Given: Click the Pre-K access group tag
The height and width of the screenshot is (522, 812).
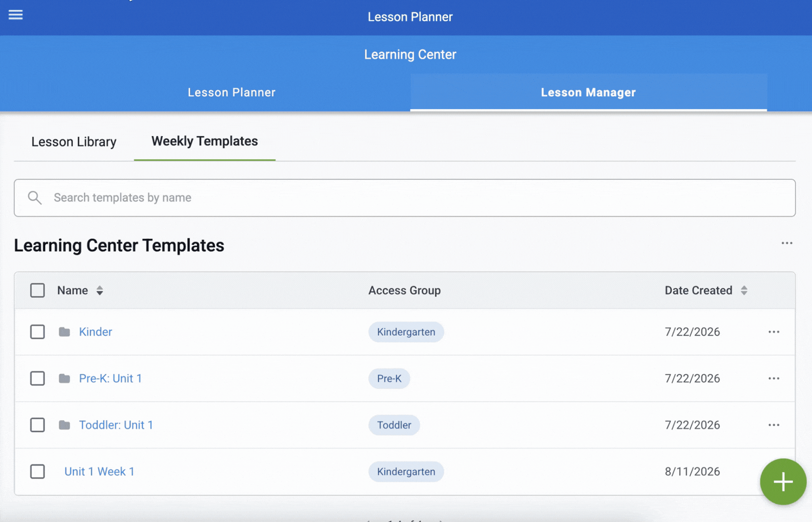Looking at the screenshot, I should [389, 379].
